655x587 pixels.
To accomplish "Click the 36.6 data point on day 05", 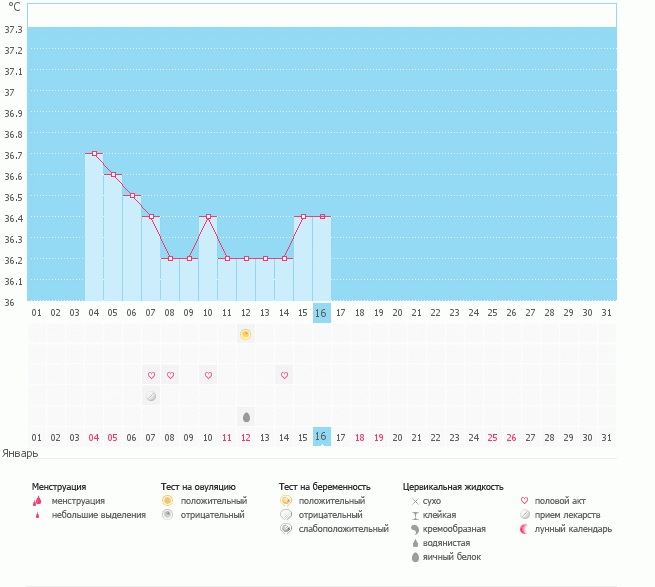I will 113,175.
